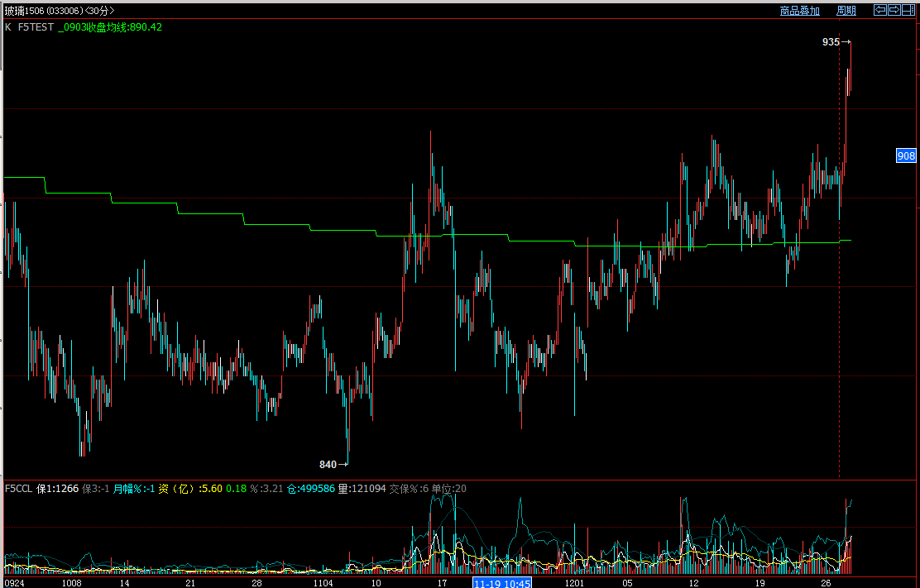This screenshot has height=588, width=920.
Task: Select the 0903收盘均线 value label
Action: (x=110, y=27)
